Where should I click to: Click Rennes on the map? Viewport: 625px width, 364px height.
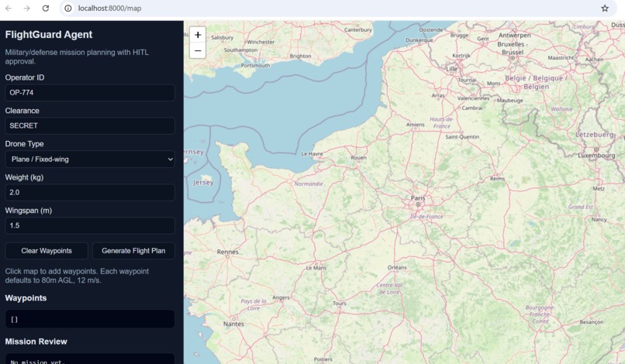[228, 252]
